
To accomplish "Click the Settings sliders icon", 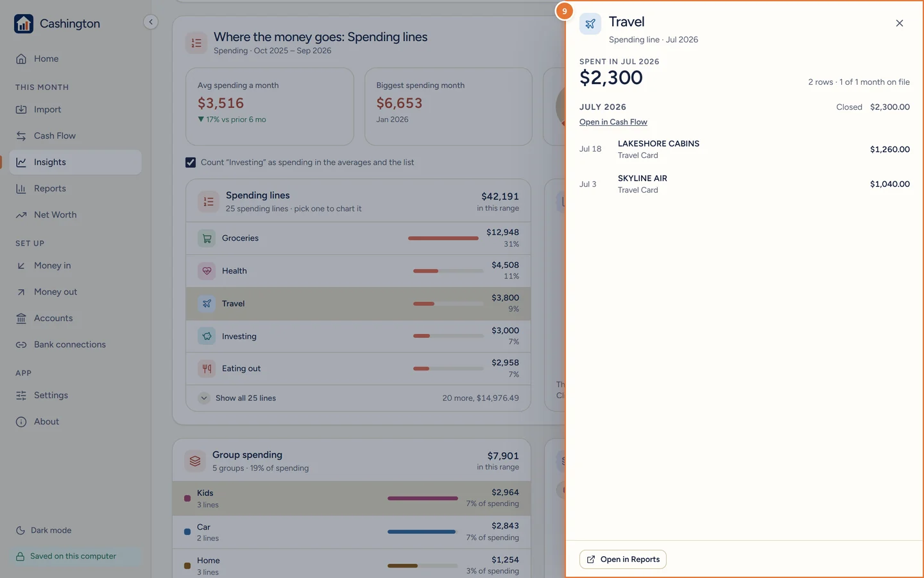I will coord(21,396).
